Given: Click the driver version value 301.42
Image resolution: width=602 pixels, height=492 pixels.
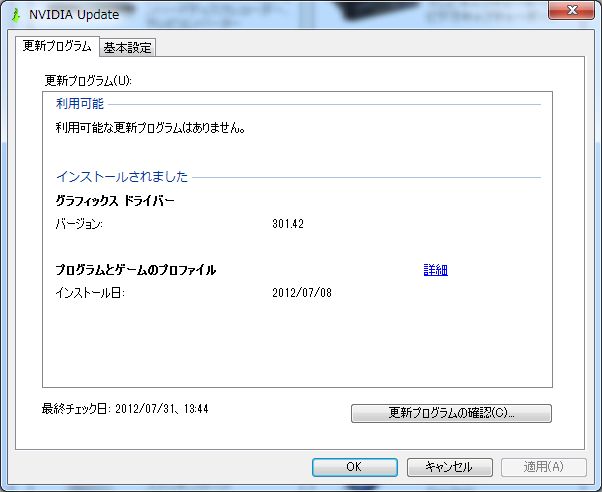Looking at the screenshot, I should [x=288, y=224].
